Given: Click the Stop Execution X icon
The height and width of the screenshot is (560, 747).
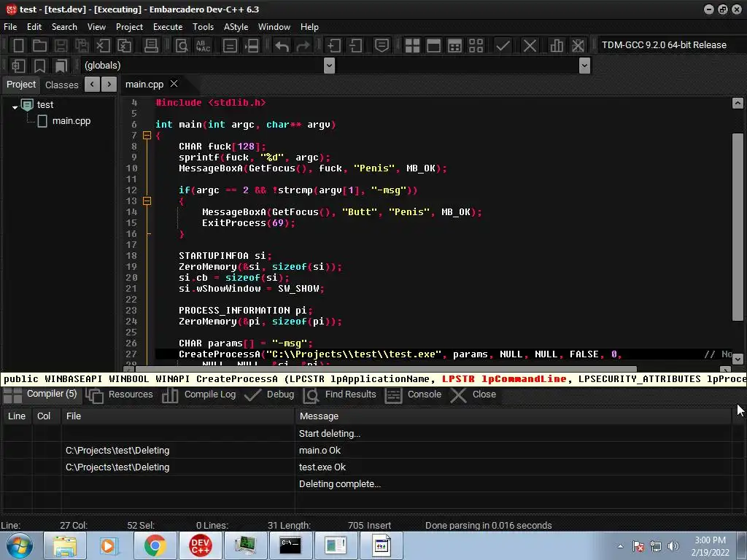Looking at the screenshot, I should point(530,46).
